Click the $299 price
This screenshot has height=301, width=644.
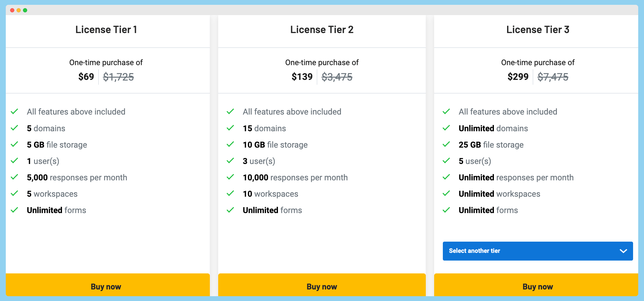tap(518, 77)
